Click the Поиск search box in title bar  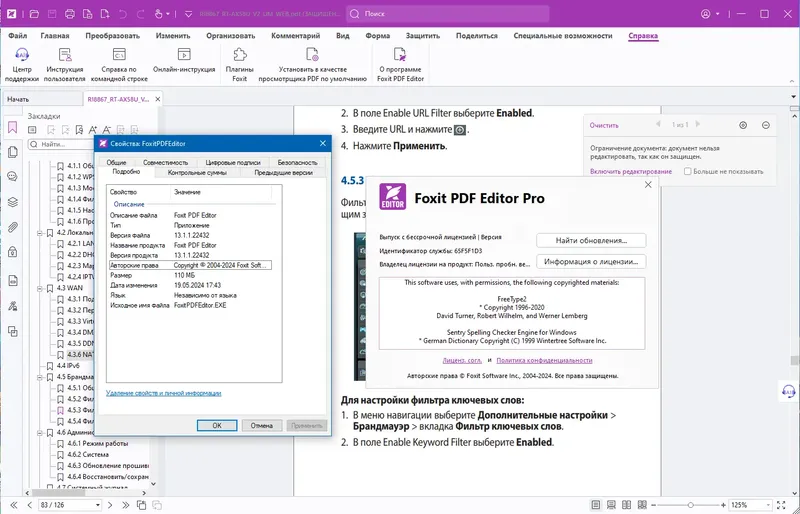(448, 14)
